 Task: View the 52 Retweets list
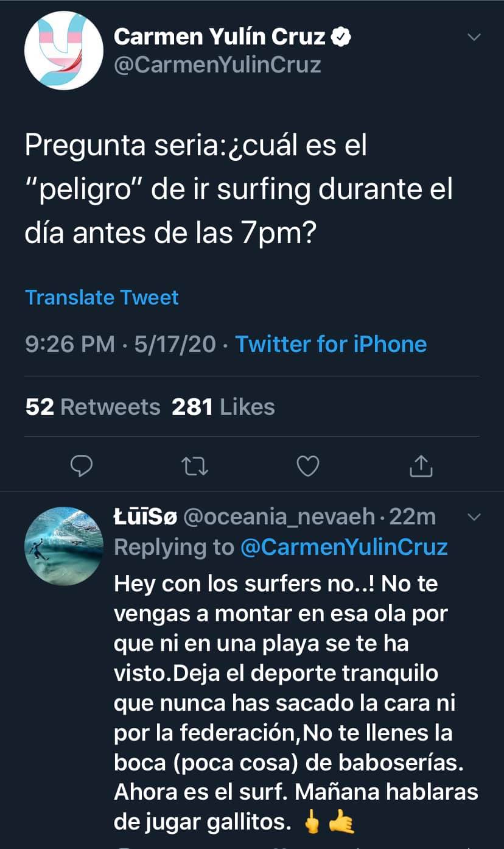(93, 407)
